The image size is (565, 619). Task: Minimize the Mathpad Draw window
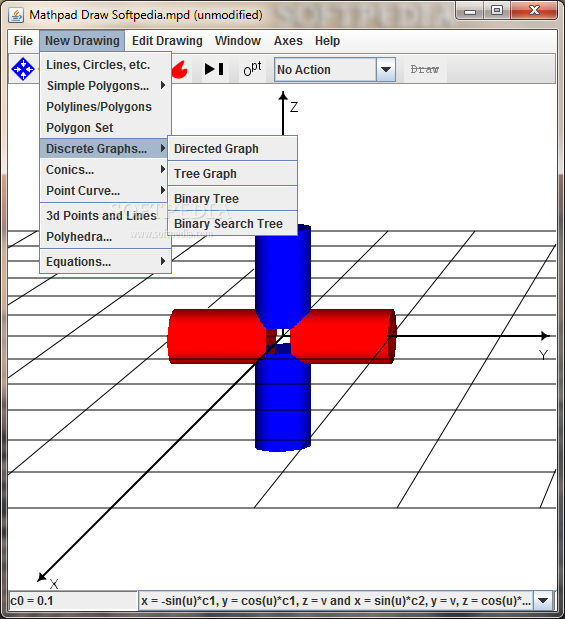coord(470,11)
